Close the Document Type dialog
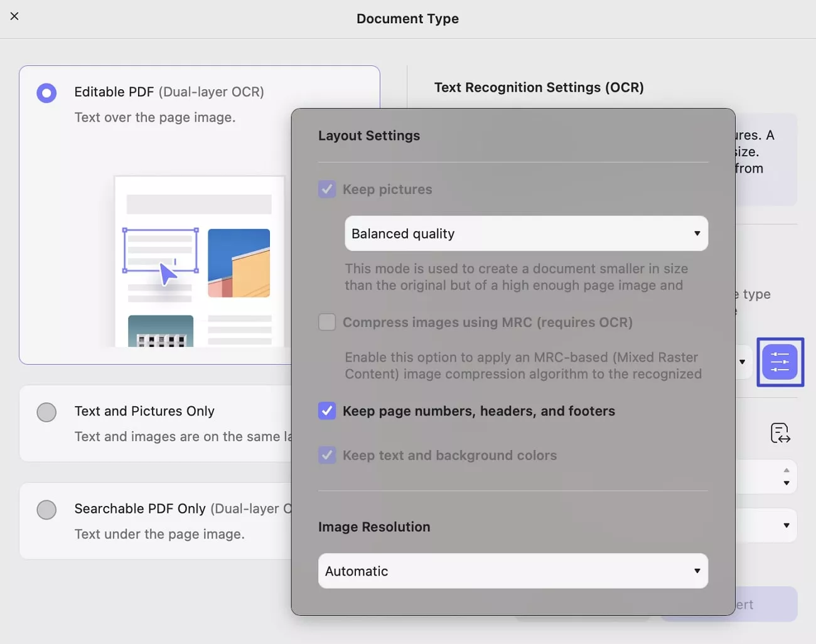Screen dimensions: 816x644 [14, 16]
